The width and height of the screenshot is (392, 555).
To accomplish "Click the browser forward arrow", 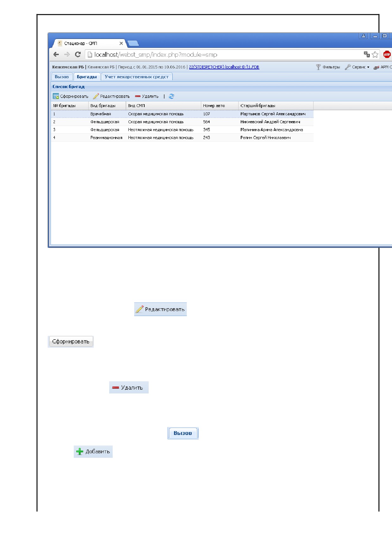I will click(67, 54).
